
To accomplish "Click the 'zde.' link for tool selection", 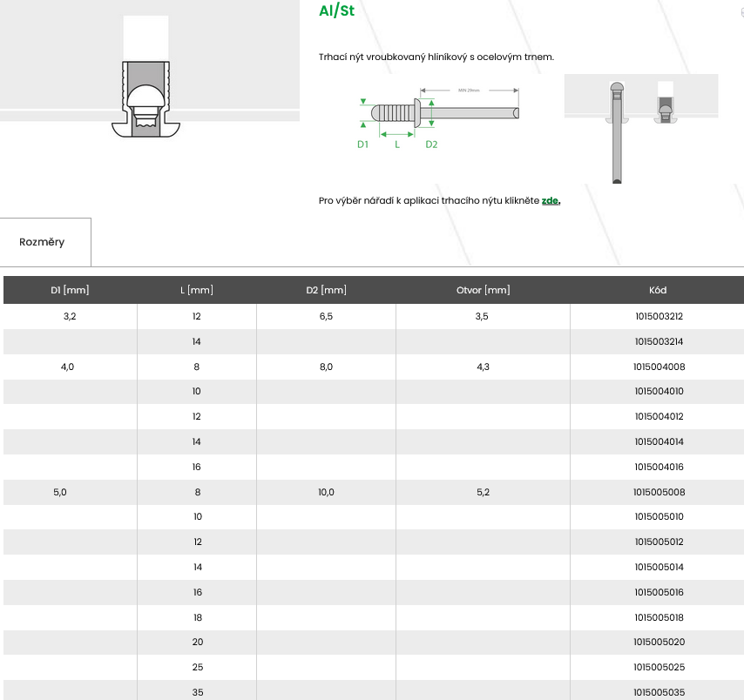I will point(551,200).
